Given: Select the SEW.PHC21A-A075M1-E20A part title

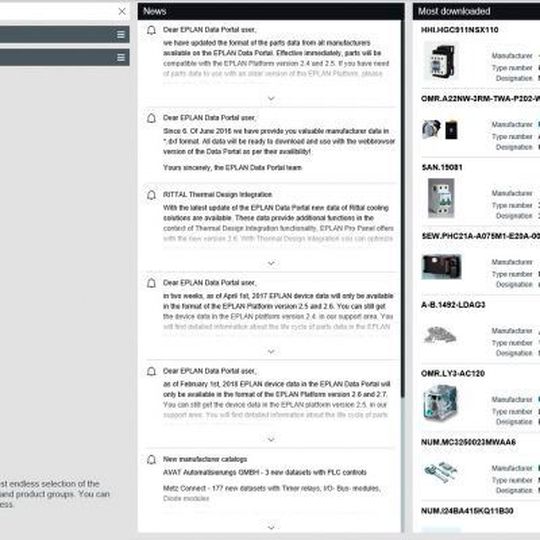Looking at the screenshot, I should click(480, 236).
